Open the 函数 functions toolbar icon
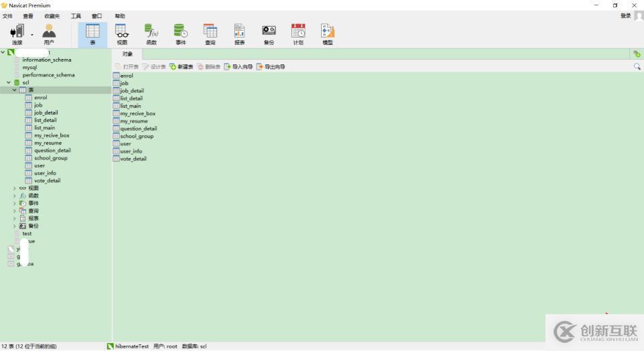 point(151,34)
